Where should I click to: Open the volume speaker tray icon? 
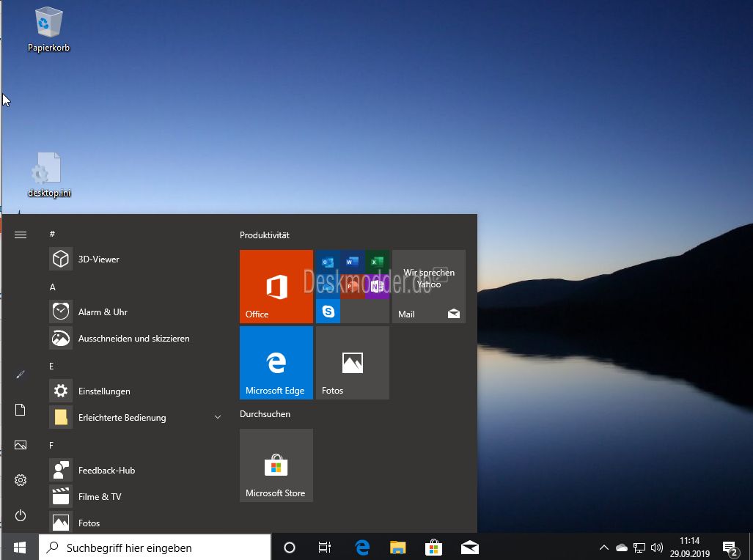[656, 548]
